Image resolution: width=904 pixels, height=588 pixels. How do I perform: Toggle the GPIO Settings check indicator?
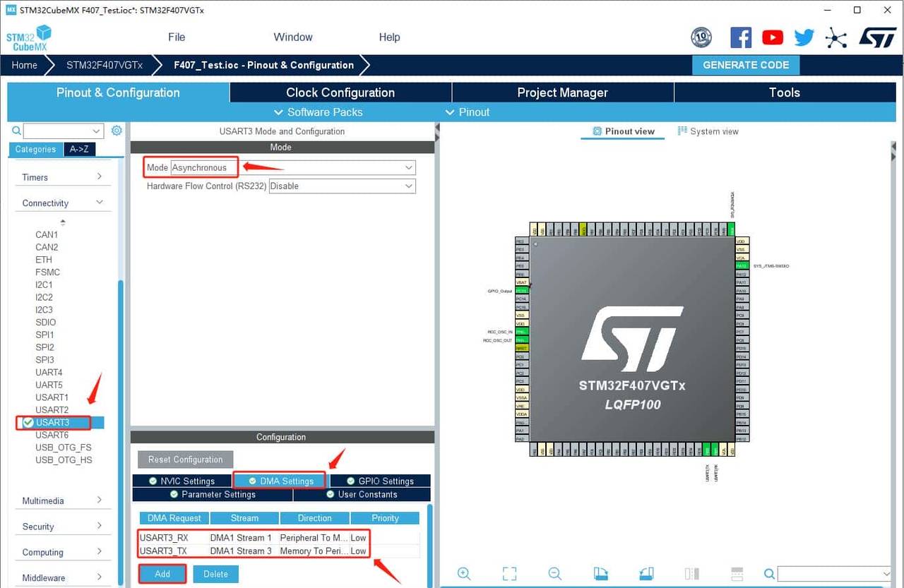point(350,481)
